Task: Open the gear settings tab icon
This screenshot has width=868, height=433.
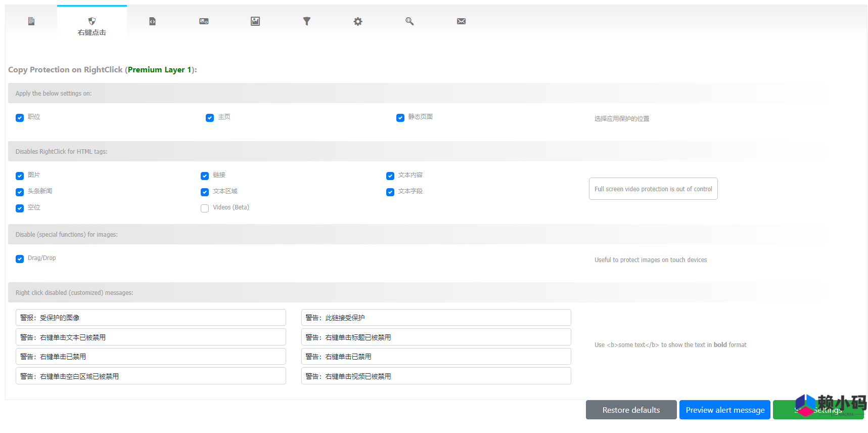Action: [358, 21]
